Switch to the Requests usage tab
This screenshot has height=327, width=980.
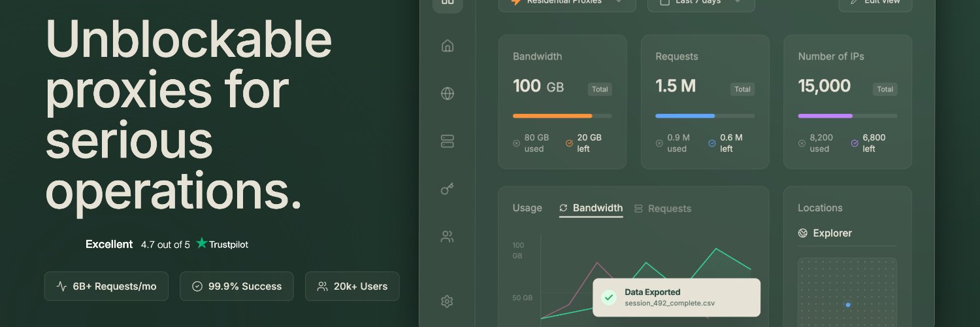coord(663,209)
